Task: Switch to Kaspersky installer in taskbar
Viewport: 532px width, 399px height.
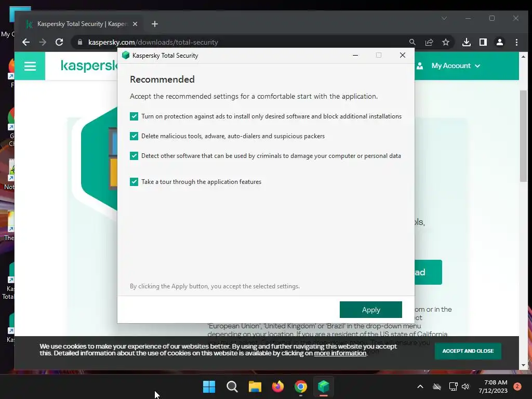Action: click(324, 387)
